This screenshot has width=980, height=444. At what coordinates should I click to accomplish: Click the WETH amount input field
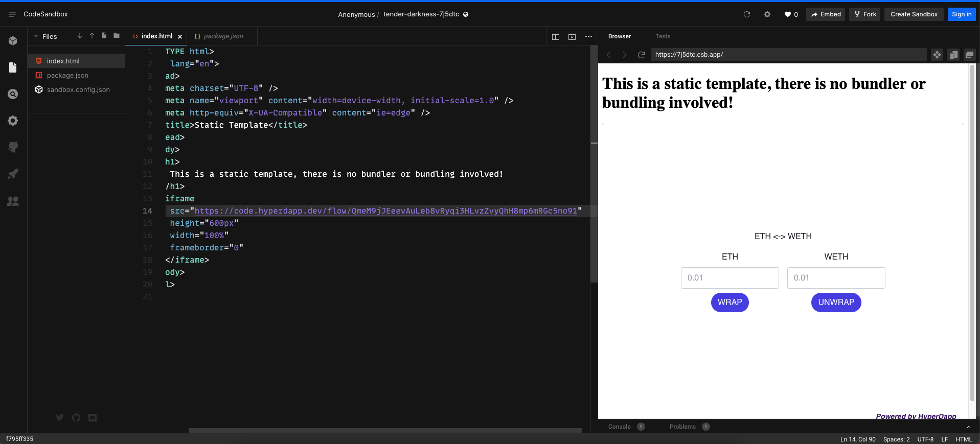(x=836, y=278)
